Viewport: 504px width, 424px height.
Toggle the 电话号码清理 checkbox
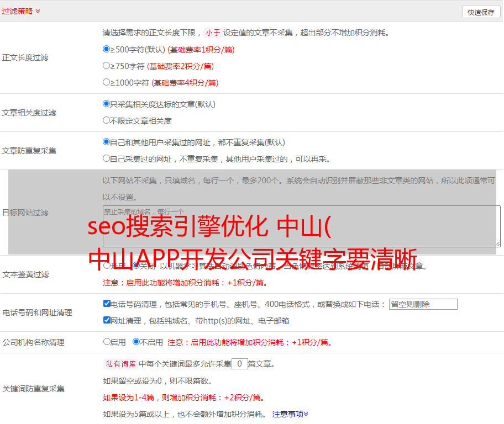(x=107, y=304)
